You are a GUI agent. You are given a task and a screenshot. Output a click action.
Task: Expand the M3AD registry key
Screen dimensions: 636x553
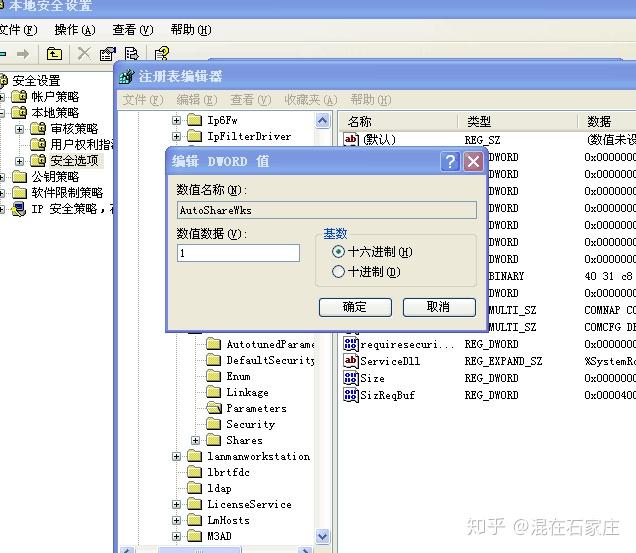point(176,537)
